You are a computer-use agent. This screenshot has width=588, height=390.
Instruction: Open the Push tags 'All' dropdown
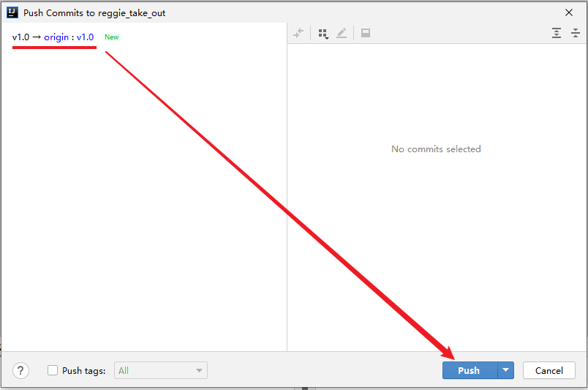pos(162,370)
